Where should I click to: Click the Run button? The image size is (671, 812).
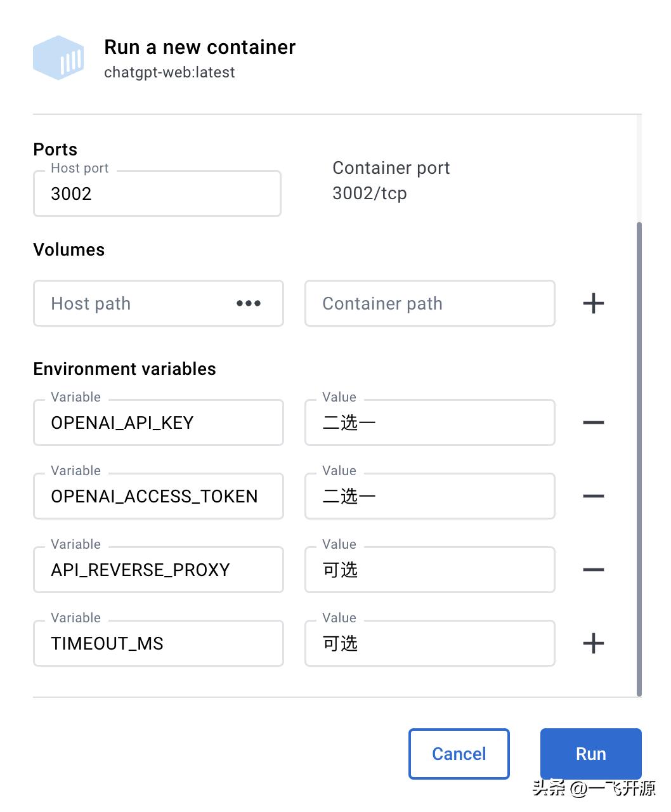[x=590, y=754]
